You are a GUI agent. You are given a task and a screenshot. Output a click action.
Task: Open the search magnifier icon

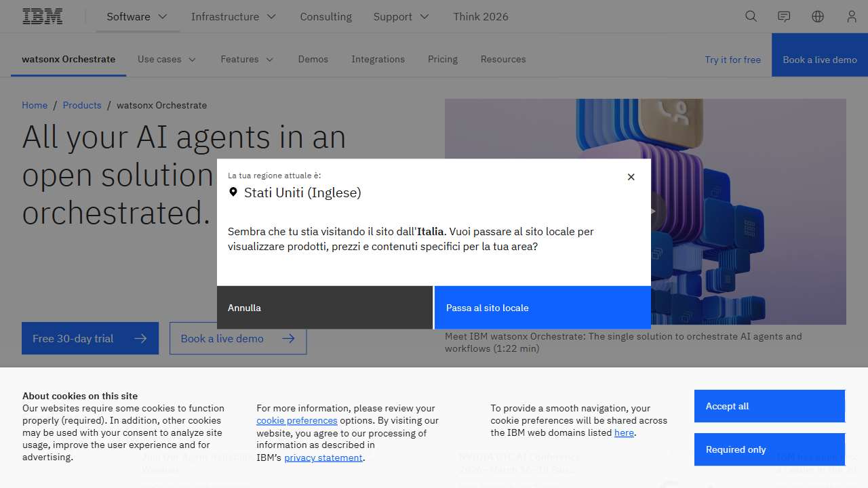pyautogui.click(x=751, y=17)
